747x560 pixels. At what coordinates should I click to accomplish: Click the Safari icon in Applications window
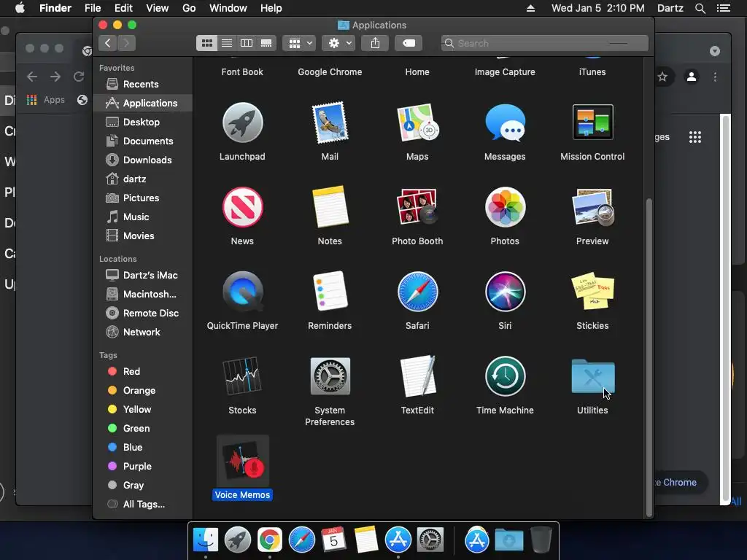pyautogui.click(x=417, y=292)
